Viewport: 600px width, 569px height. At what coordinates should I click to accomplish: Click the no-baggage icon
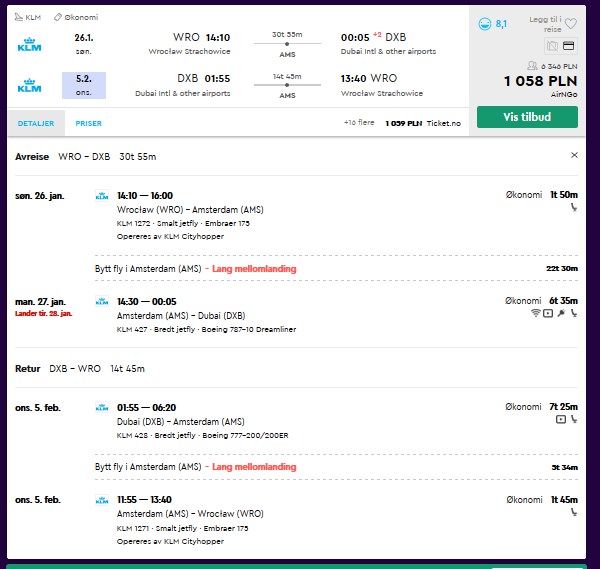pyautogui.click(x=552, y=46)
